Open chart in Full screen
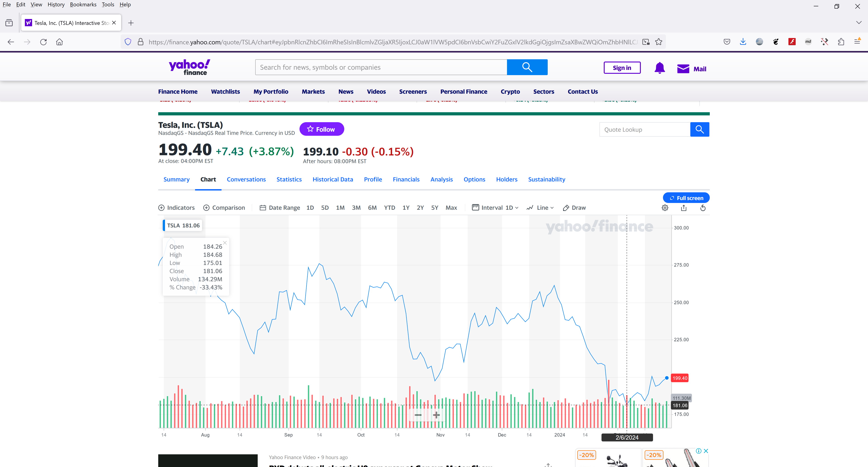The width and height of the screenshot is (868, 467). coord(686,198)
